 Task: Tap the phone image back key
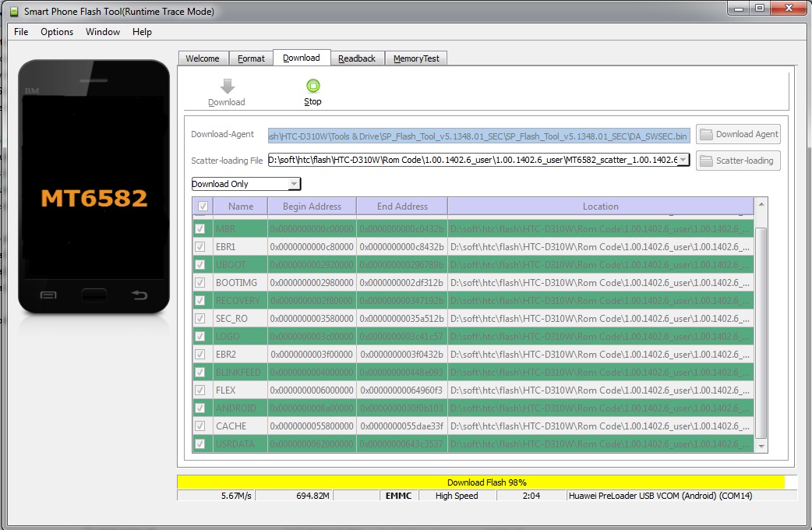[139, 295]
